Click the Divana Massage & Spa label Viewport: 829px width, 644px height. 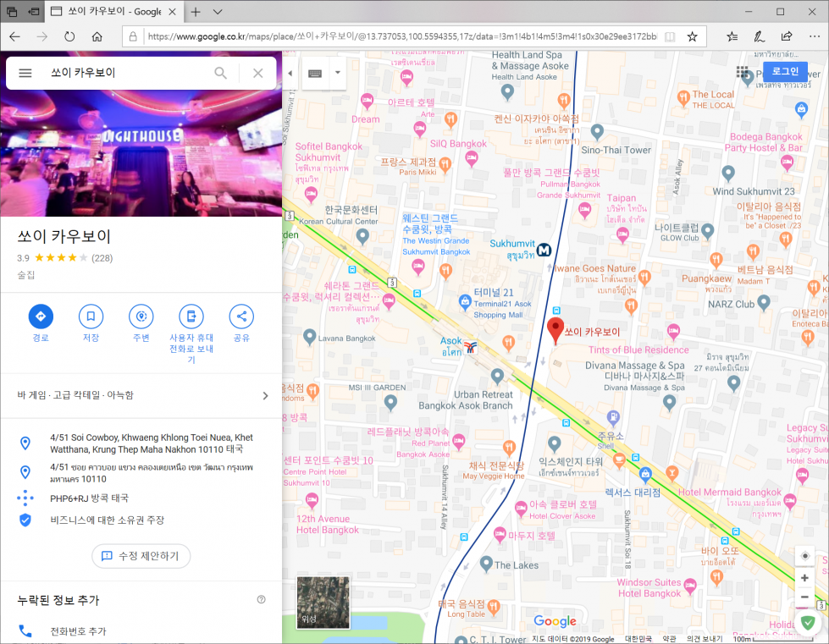coord(634,365)
